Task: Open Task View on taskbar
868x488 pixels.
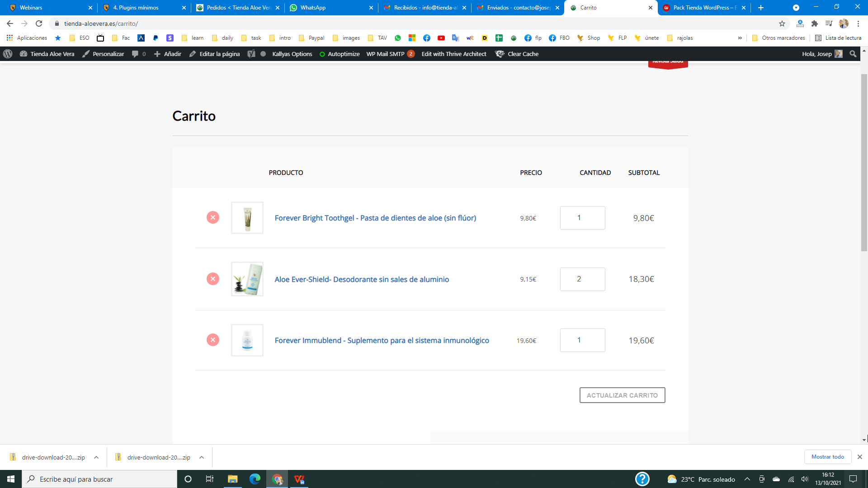Action: [x=210, y=479]
